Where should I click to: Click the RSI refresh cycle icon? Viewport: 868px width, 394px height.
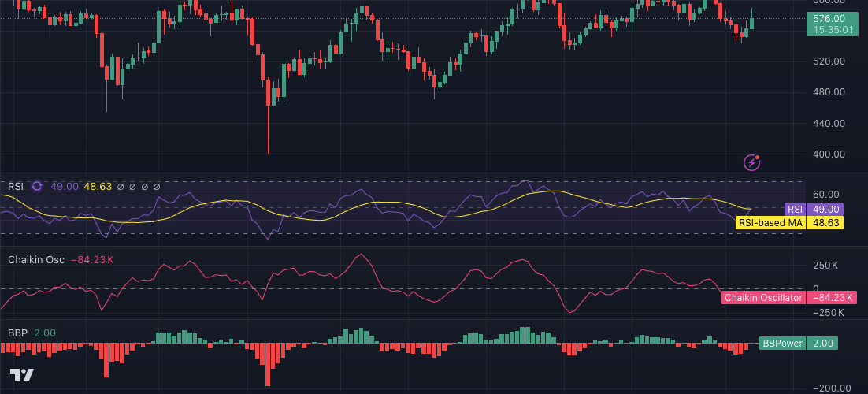coord(37,187)
